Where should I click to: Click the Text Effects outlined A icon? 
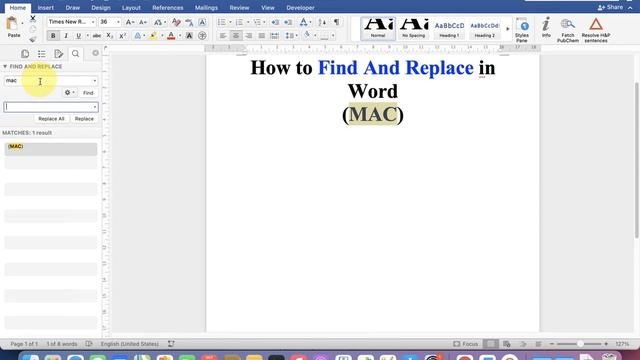pos(138,36)
